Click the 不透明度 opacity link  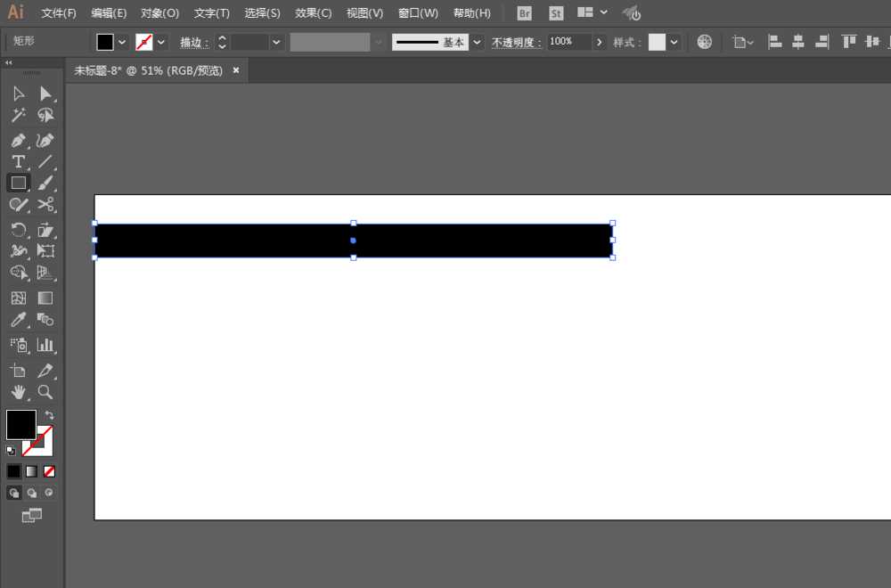coord(516,43)
